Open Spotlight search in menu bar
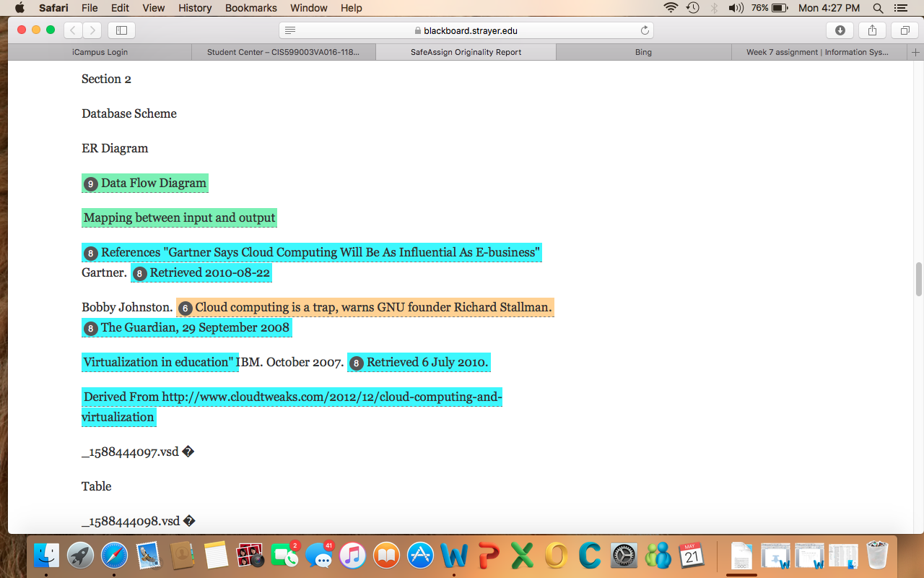Image resolution: width=924 pixels, height=578 pixels. tap(879, 8)
